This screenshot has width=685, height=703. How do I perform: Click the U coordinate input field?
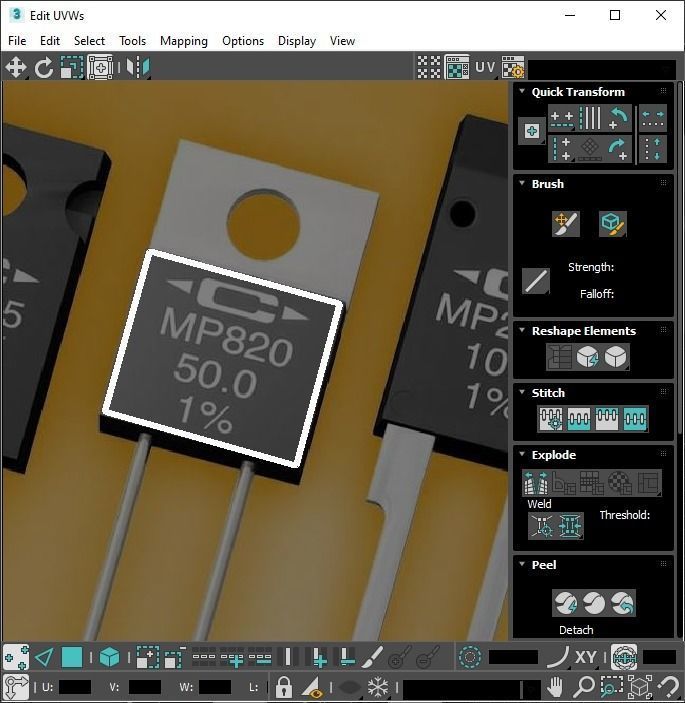(75, 687)
